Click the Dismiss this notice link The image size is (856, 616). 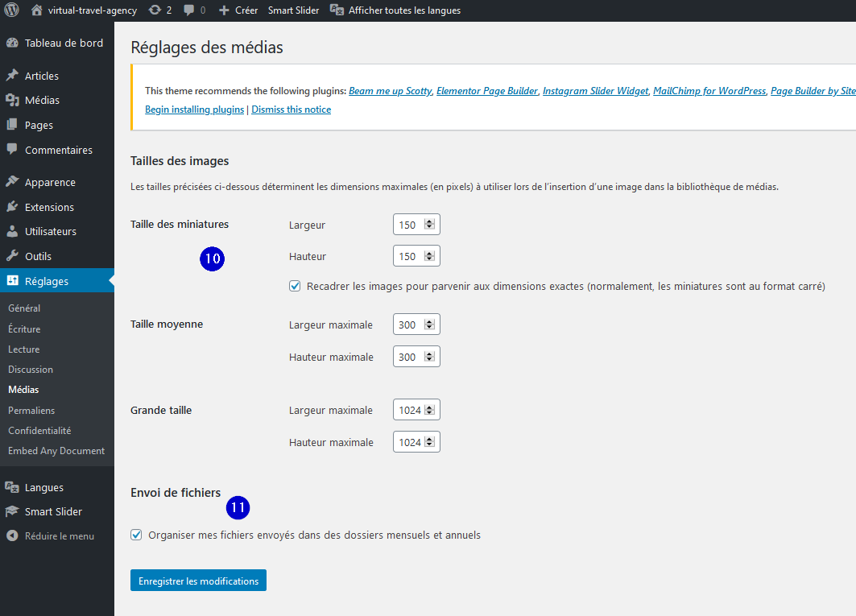click(291, 110)
